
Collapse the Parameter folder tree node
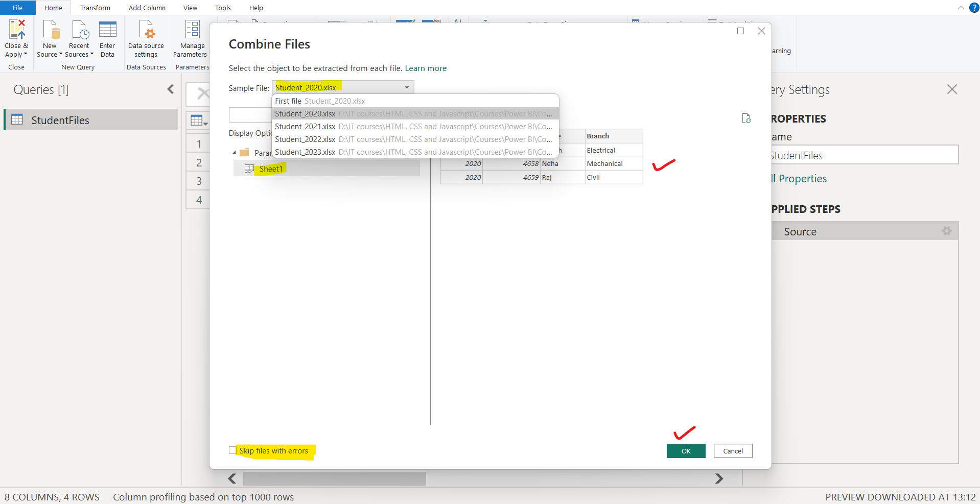[x=234, y=153]
